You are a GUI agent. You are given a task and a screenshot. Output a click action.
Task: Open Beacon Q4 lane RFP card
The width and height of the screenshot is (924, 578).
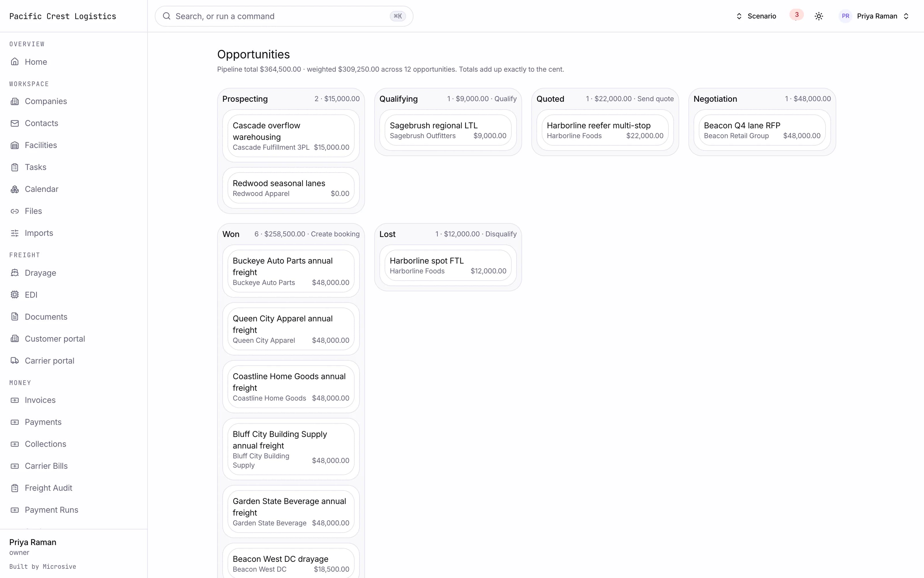[762, 130]
